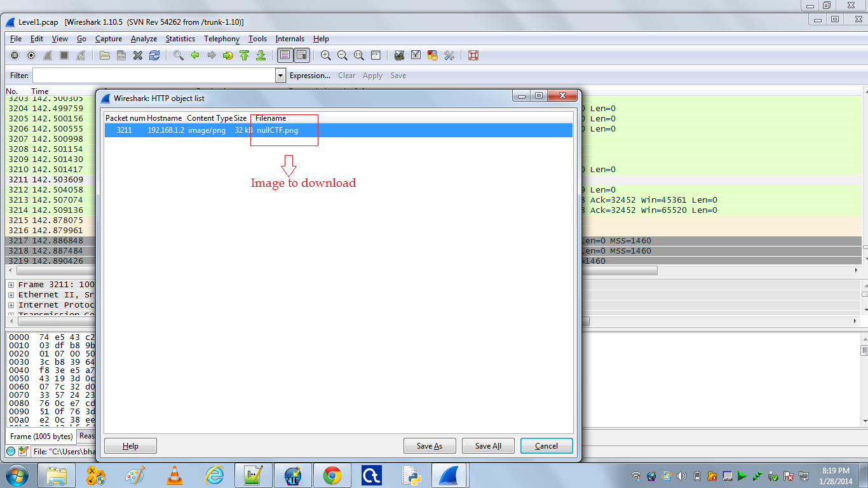Open the Internals menu

290,39
